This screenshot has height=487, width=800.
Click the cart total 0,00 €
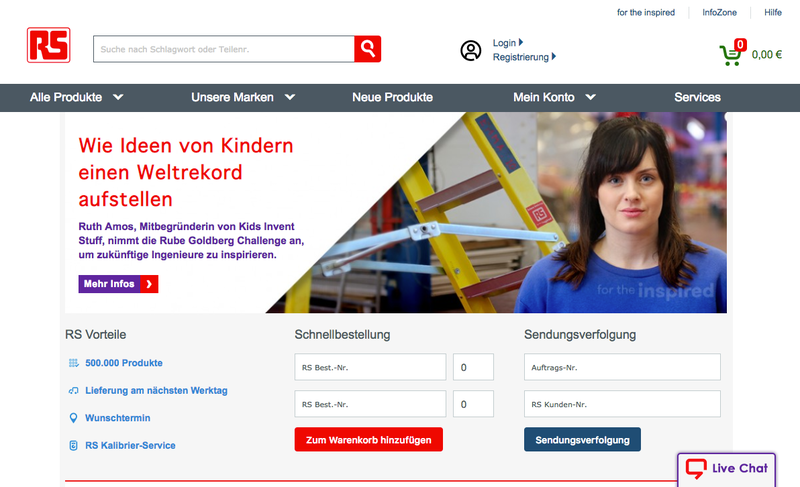click(x=767, y=55)
